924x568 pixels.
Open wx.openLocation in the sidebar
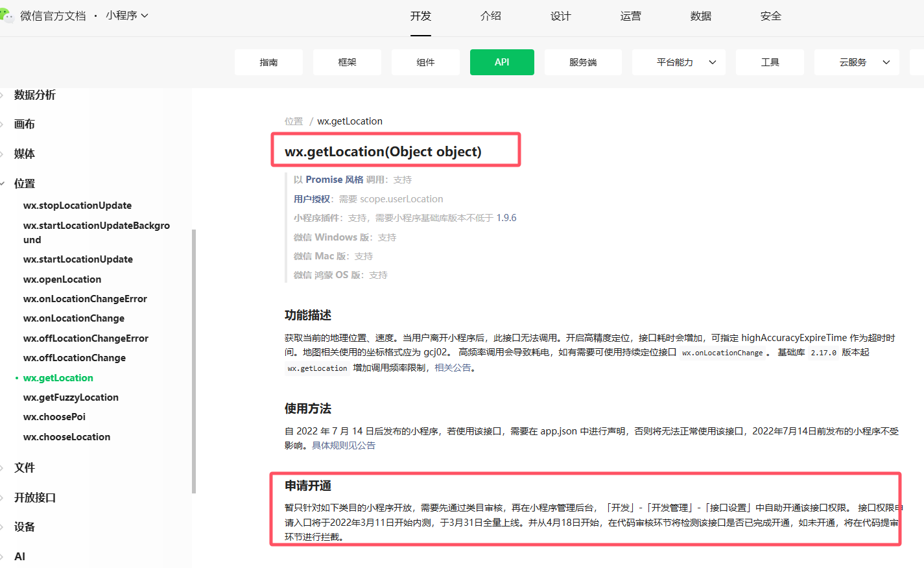[x=62, y=279]
